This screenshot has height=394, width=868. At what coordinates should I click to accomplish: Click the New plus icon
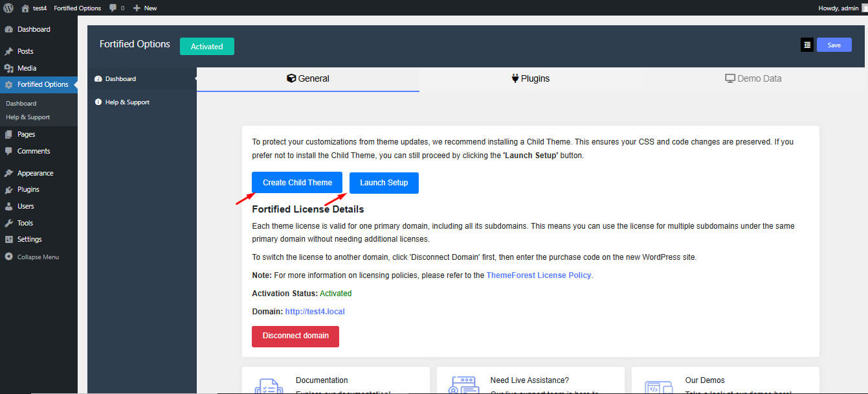[x=137, y=8]
